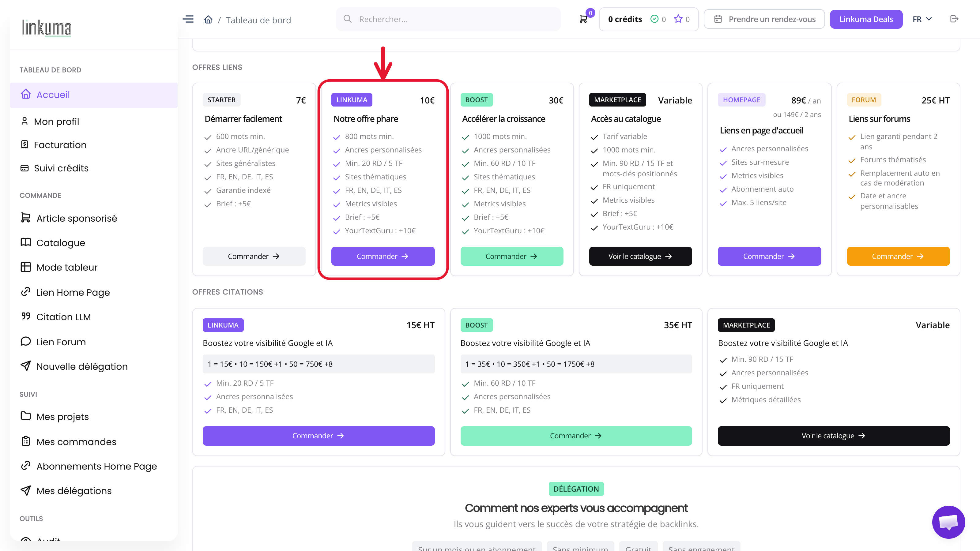Click Commander on the Forum offer
Image resolution: width=980 pixels, height=551 pixels.
[898, 256]
